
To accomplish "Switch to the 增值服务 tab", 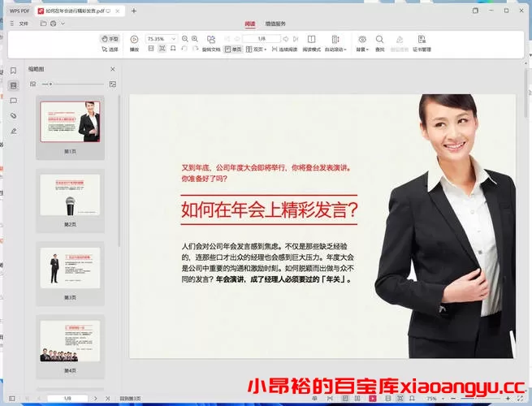I will point(275,24).
